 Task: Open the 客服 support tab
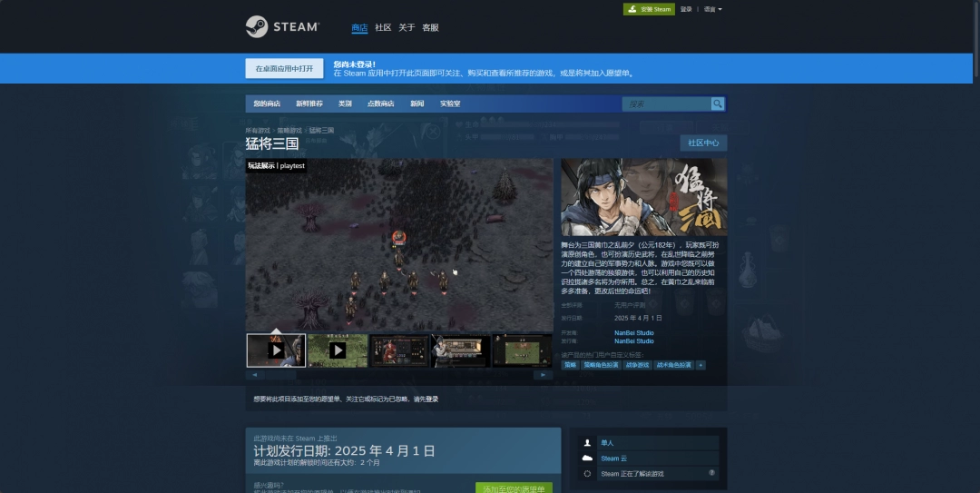coord(430,28)
